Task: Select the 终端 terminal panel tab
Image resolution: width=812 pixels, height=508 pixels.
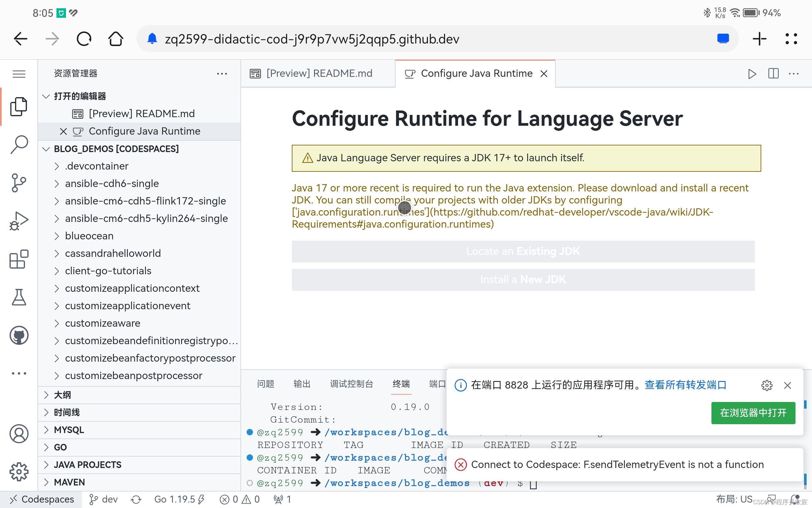Action: pyautogui.click(x=401, y=384)
